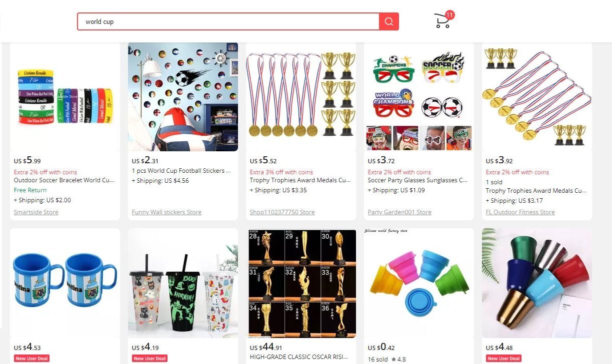
Task: Open FL Outdoor Fitness Store link
Action: click(520, 212)
